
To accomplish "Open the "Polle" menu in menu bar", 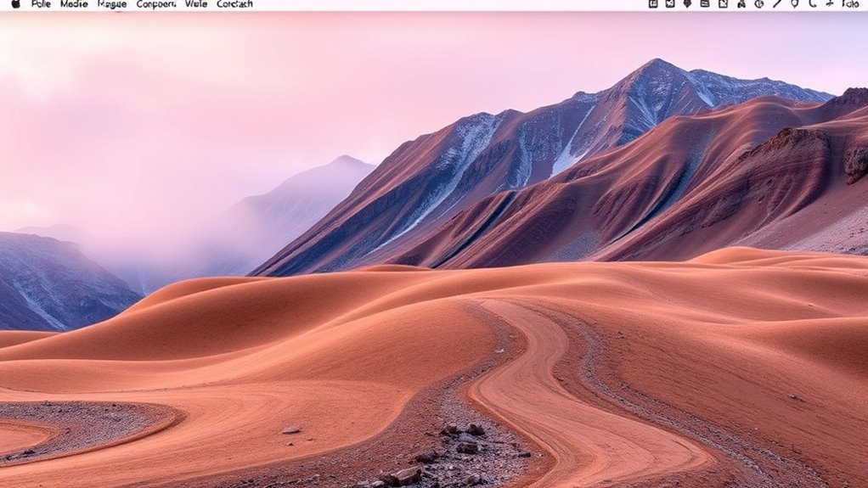I will [x=41, y=4].
